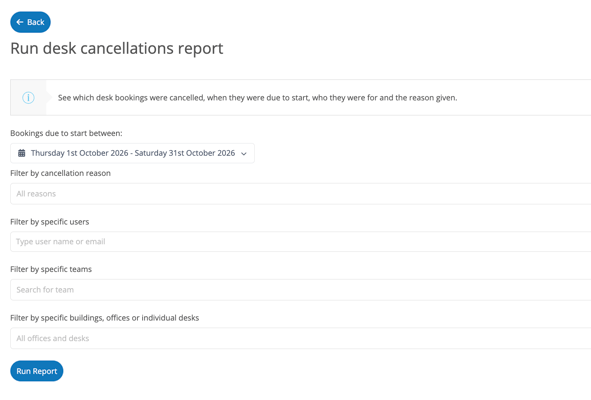
Task: Click the Bookings due to start between label
Action: [x=66, y=133]
